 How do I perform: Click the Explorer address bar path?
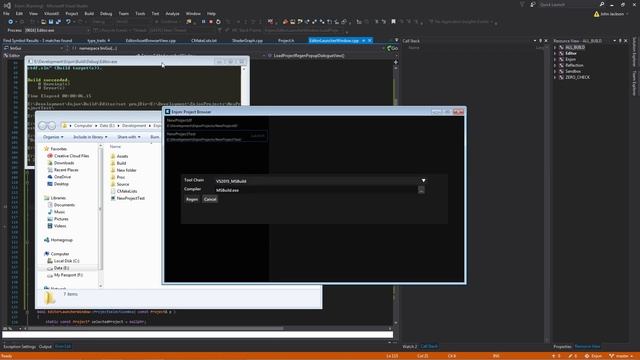[112, 126]
